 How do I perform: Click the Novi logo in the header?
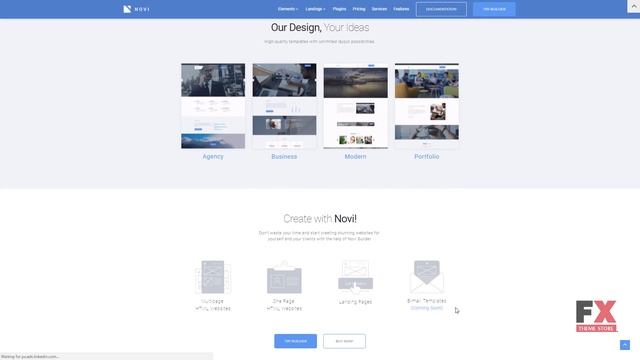[x=136, y=9]
